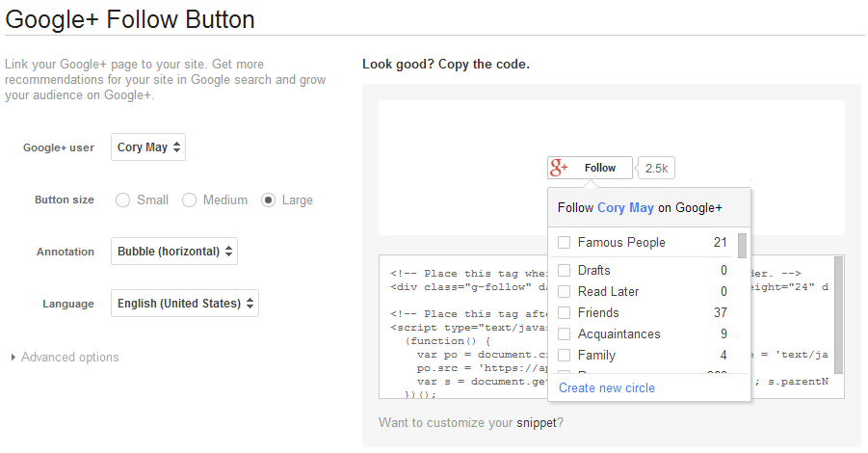The height and width of the screenshot is (453, 868).
Task: Click the Follow button
Action: point(599,168)
